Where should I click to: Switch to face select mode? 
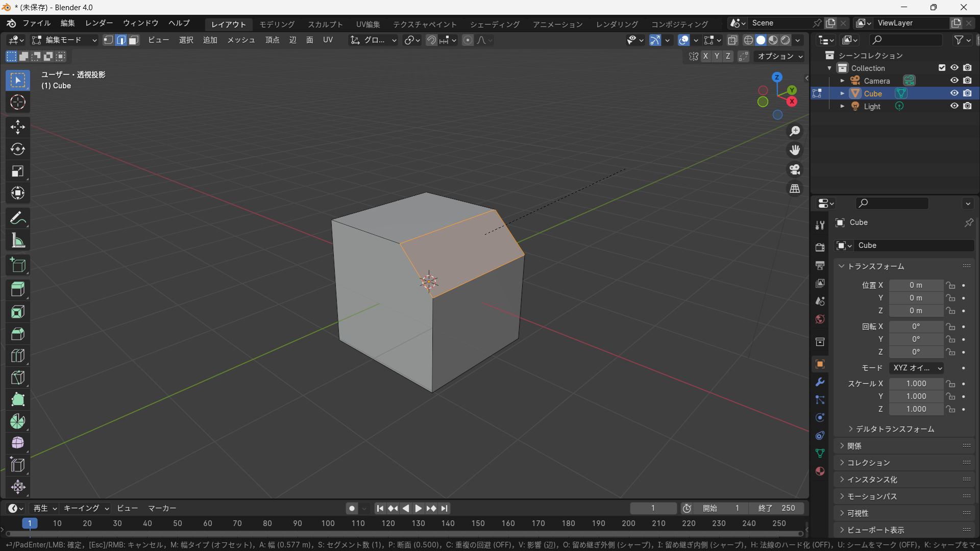pos(134,40)
